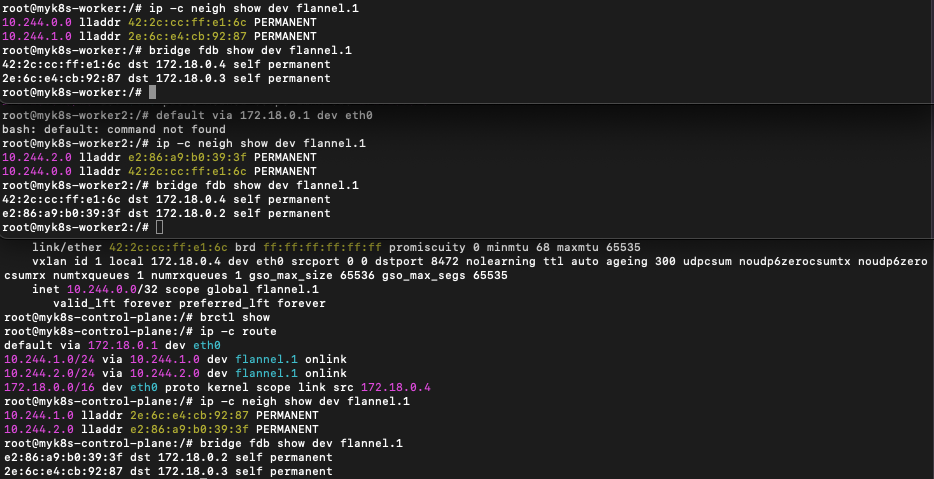Click MAC 2e:6c:e4:cb:92:87 in control-plane neigh output

coord(189,415)
